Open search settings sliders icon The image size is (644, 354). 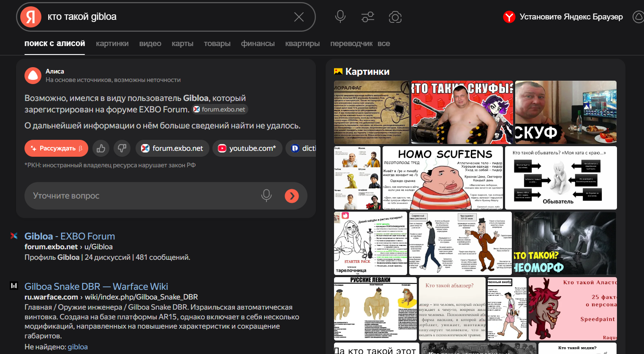(x=368, y=17)
